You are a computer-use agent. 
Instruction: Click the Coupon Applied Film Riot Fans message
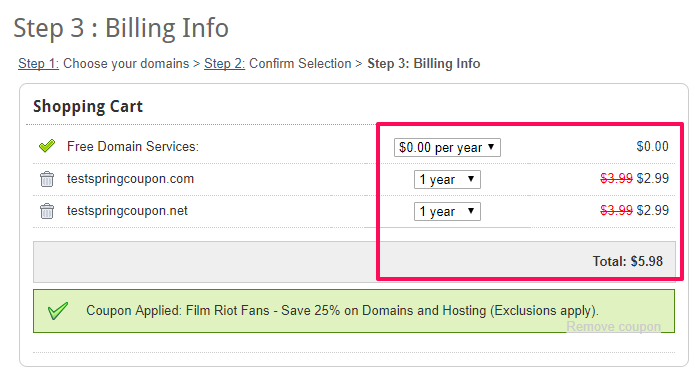pos(342,310)
